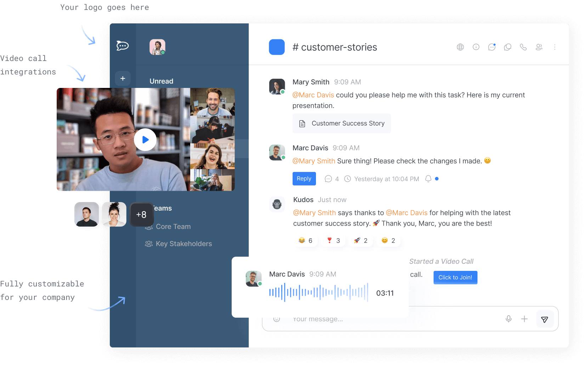Screen dimensions: 588x368
Task: Open the Core Team channel
Action: tap(173, 227)
